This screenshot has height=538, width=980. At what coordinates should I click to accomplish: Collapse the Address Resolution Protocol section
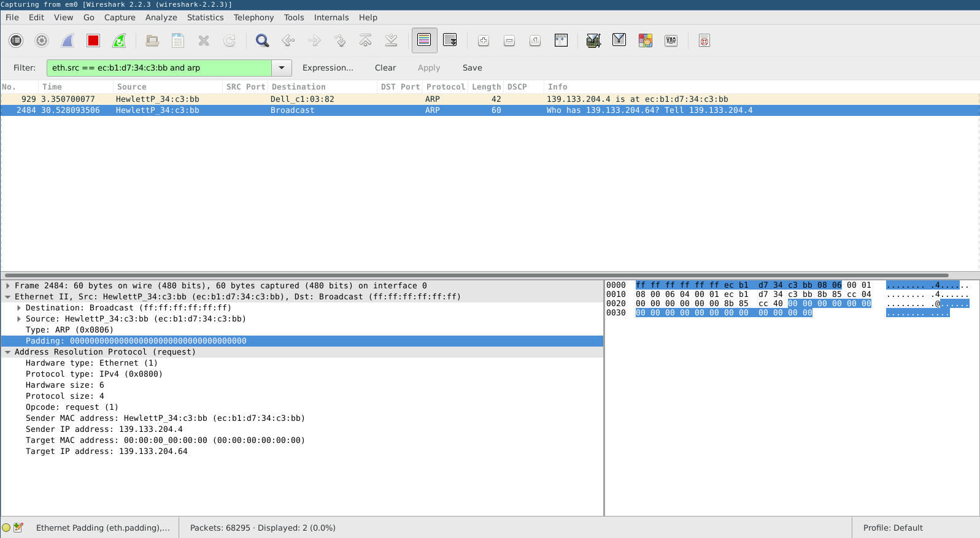(x=8, y=352)
